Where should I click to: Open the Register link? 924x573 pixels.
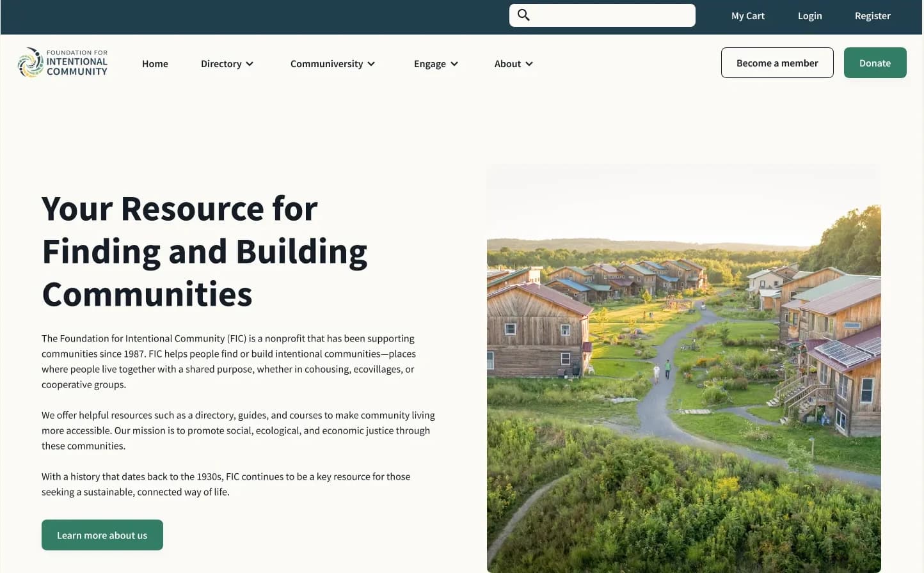click(x=872, y=16)
